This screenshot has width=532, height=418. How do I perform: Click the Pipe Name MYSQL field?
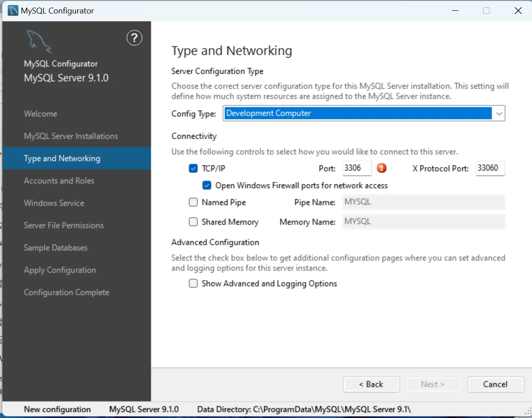coord(424,202)
